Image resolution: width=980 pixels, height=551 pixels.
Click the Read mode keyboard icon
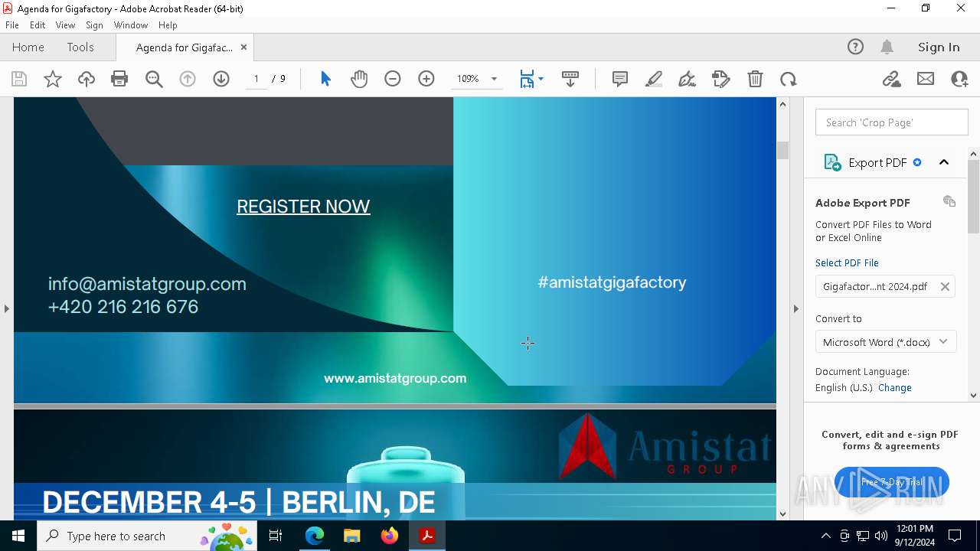(570, 79)
